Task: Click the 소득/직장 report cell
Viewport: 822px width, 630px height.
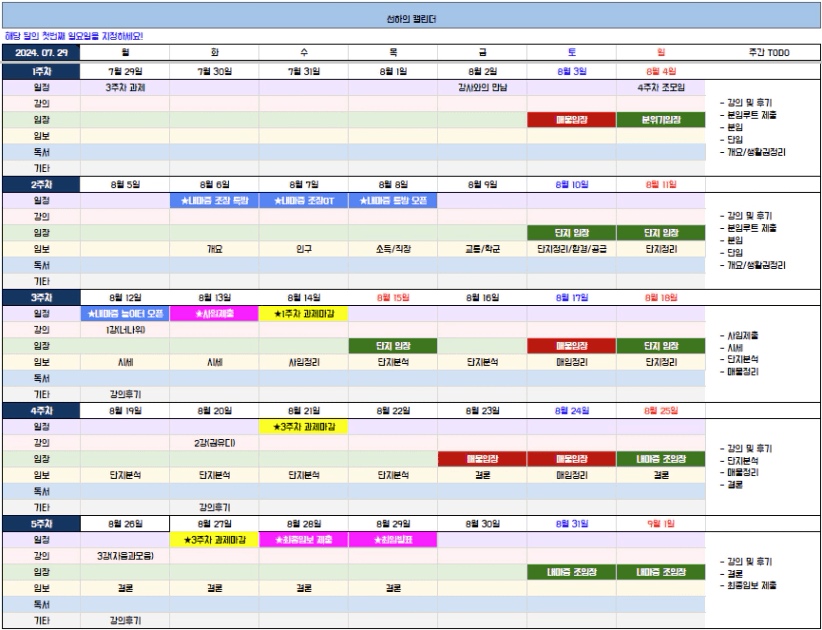Action: 393,249
